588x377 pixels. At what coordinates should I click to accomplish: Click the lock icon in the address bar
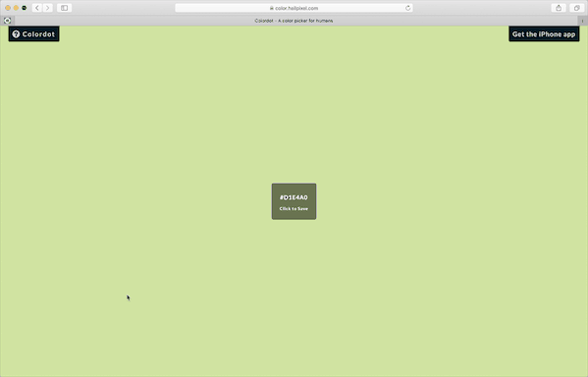point(272,8)
